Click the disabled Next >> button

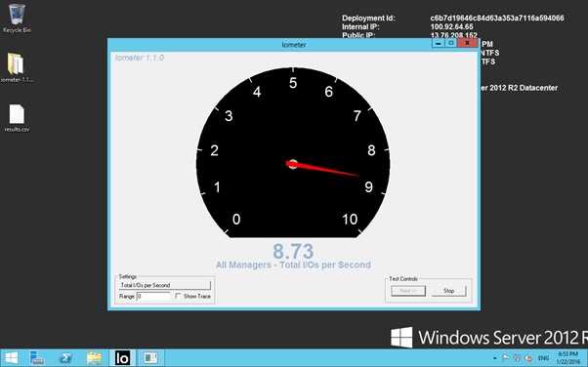408,291
